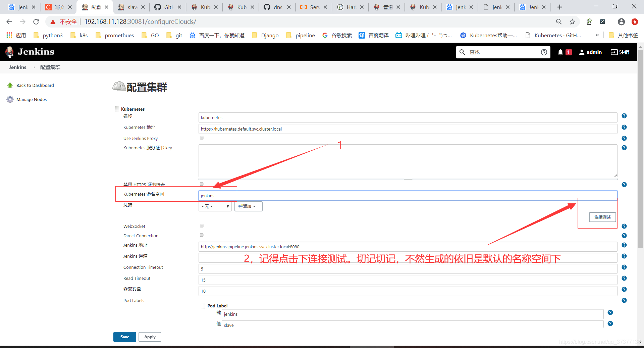This screenshot has width=644, height=348.
Task: Click the Apply button
Action: (150, 337)
